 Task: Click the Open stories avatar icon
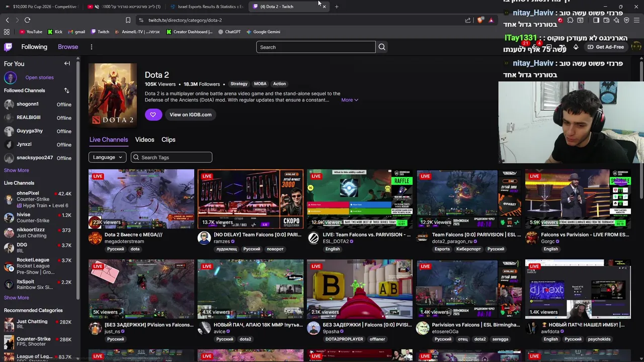(x=10, y=77)
